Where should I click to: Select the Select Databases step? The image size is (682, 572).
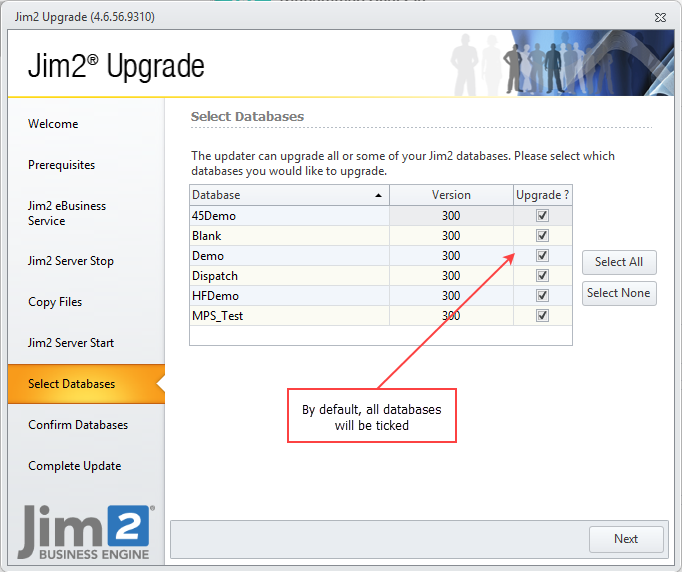[86, 384]
